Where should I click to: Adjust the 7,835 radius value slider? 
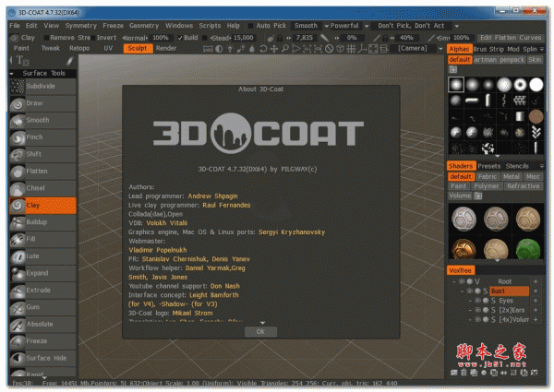pos(304,38)
